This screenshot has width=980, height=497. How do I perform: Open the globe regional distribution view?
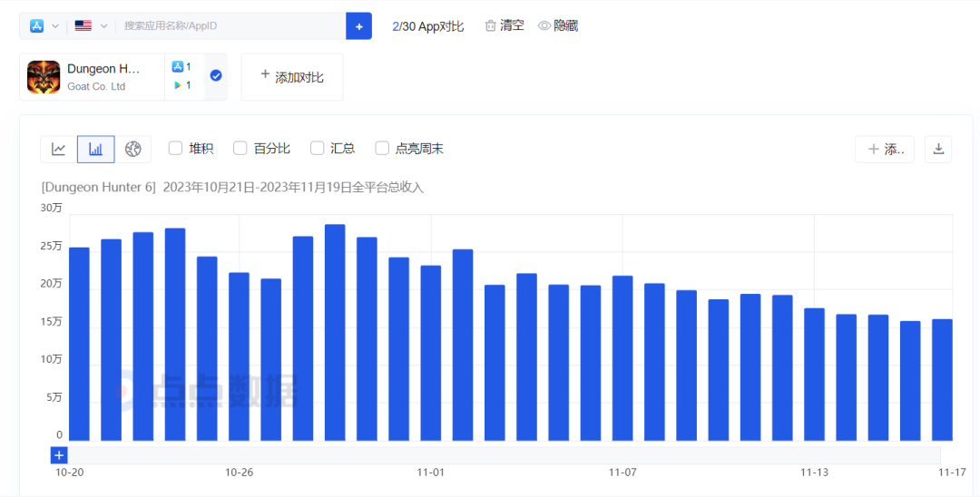pyautogui.click(x=133, y=150)
